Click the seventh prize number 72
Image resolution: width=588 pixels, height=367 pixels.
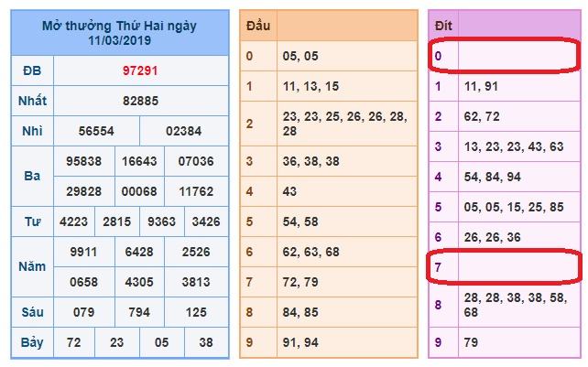point(71,342)
